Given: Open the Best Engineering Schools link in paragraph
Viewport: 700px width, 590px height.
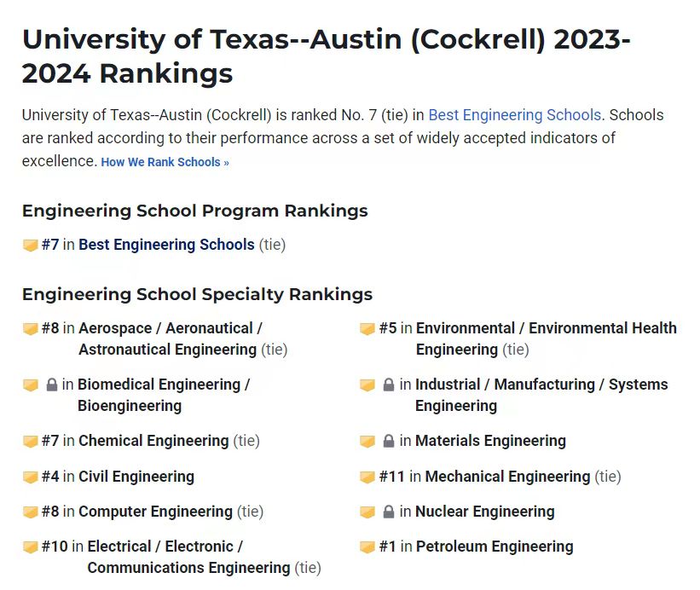Looking at the screenshot, I should coord(514,115).
